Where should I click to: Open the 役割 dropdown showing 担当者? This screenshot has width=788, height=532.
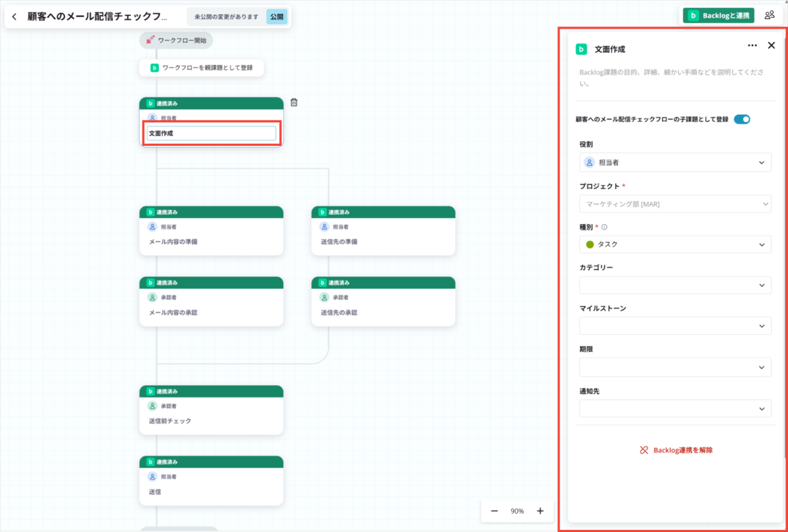(675, 162)
